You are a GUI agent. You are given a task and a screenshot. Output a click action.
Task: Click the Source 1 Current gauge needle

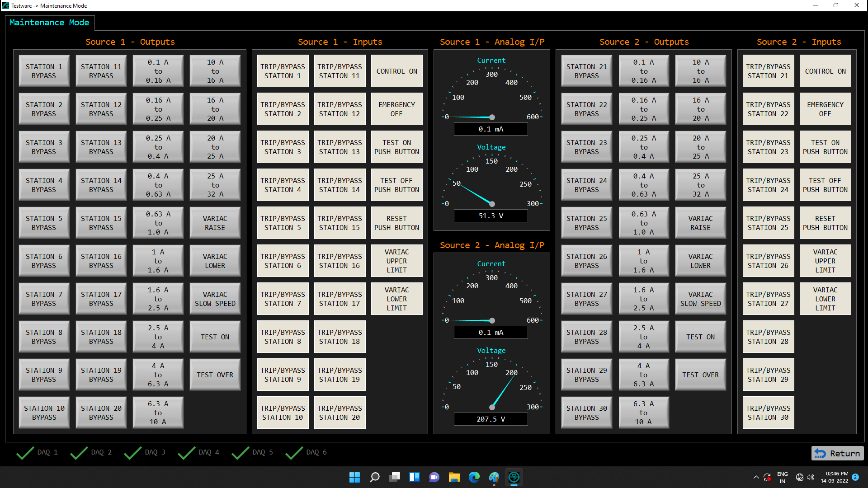pyautogui.click(x=470, y=117)
